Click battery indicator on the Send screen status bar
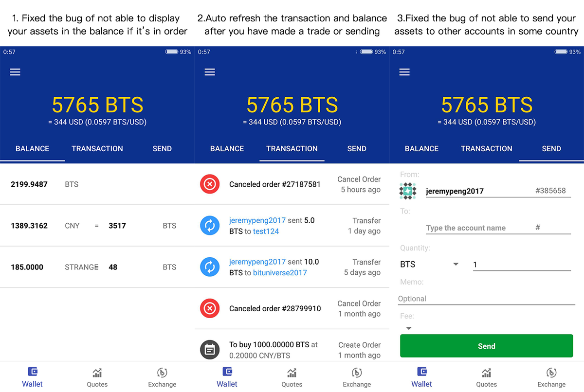Viewport: 584px width, 392px height. click(x=561, y=52)
